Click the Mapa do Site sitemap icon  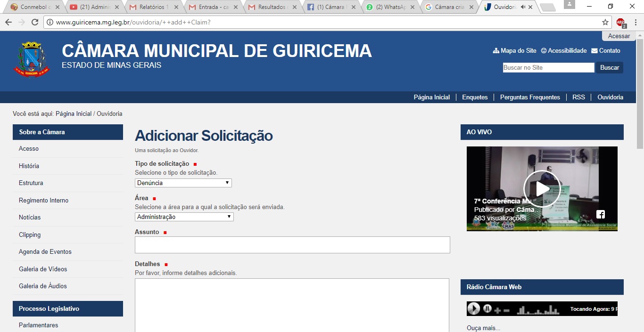tap(495, 50)
